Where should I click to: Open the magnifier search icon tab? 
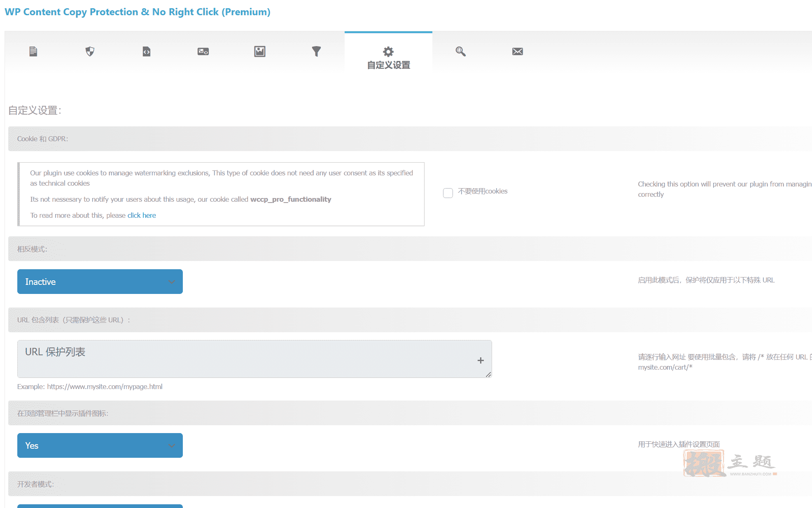coord(461,51)
